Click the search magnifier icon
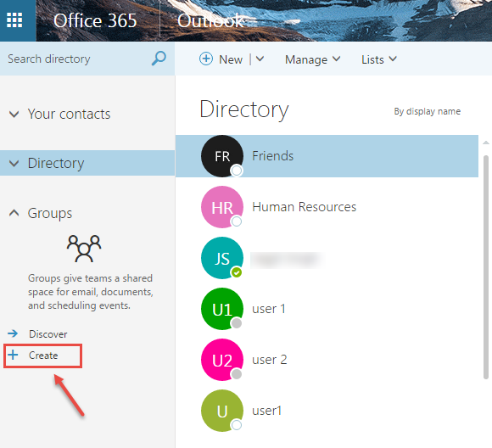The image size is (492, 448). (159, 59)
